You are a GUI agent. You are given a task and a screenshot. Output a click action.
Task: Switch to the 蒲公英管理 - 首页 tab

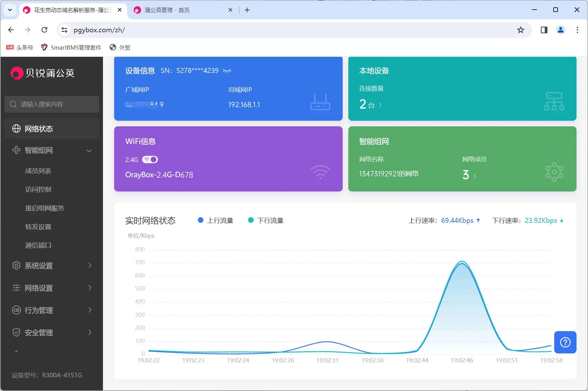coord(167,10)
